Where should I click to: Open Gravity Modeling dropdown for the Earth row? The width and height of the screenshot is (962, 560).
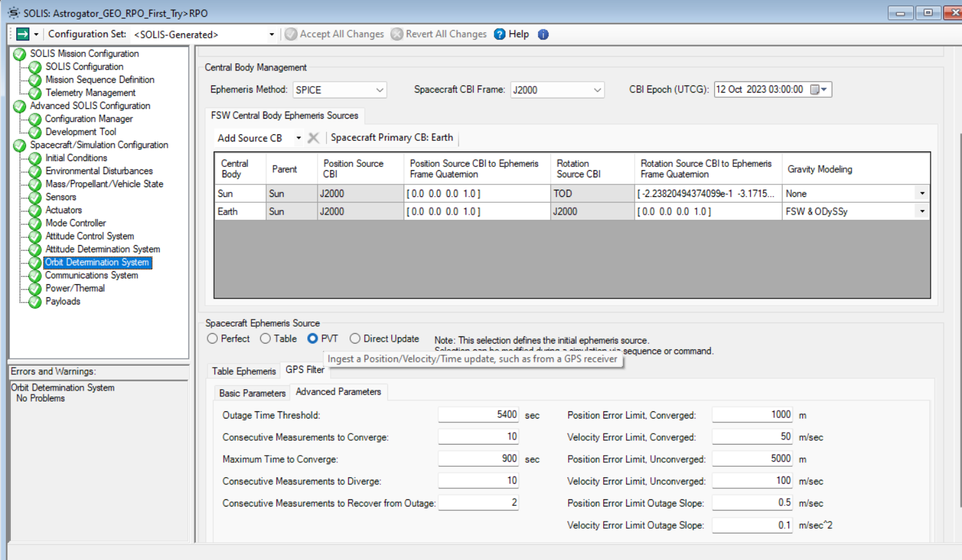click(922, 211)
